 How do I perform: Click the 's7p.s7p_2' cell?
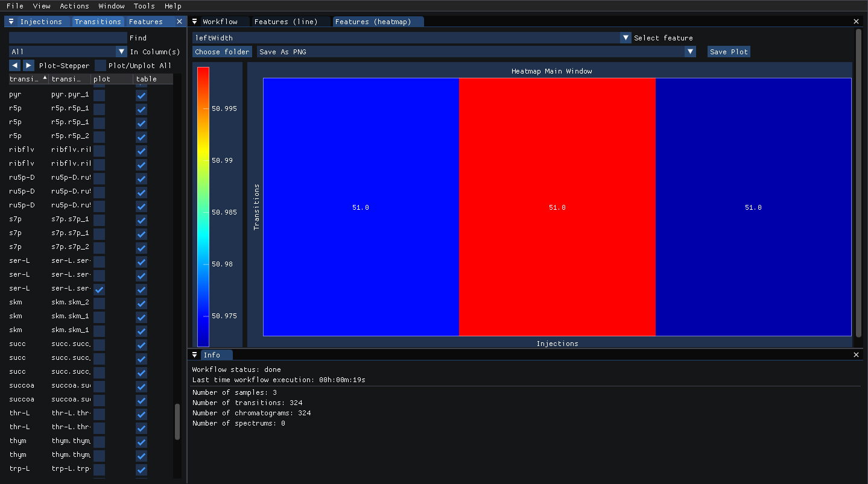[71, 248]
